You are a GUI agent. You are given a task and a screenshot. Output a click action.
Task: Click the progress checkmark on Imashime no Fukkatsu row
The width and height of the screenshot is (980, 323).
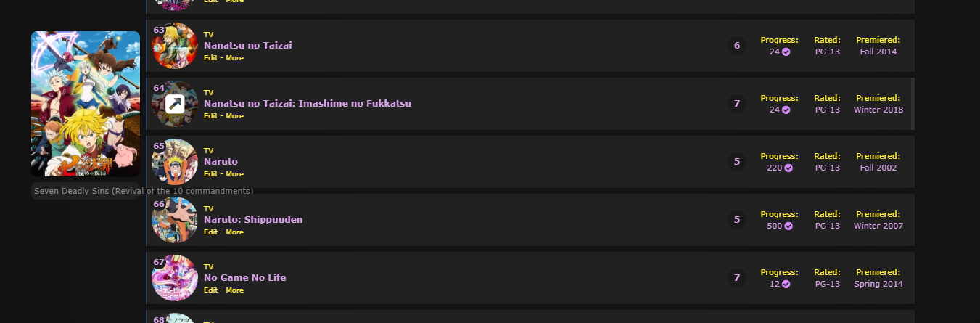[x=786, y=110]
